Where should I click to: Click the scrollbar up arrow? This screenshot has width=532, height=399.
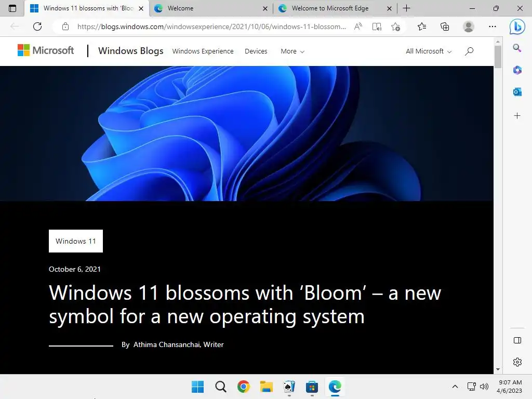tap(498, 42)
